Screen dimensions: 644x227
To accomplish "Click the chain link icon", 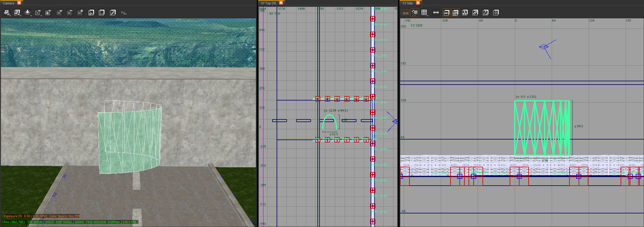I will coord(475,13).
